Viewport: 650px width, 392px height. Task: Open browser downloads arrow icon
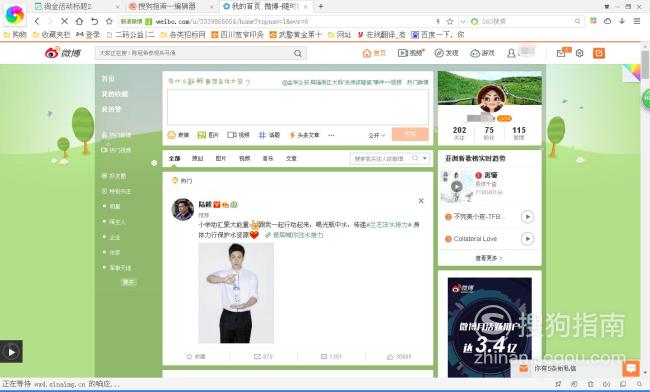(622, 21)
